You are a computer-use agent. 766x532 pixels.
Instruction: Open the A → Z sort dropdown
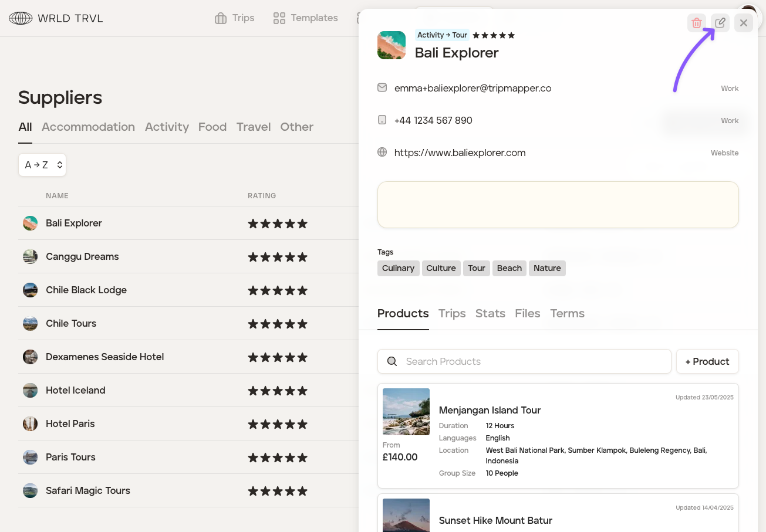tap(42, 165)
